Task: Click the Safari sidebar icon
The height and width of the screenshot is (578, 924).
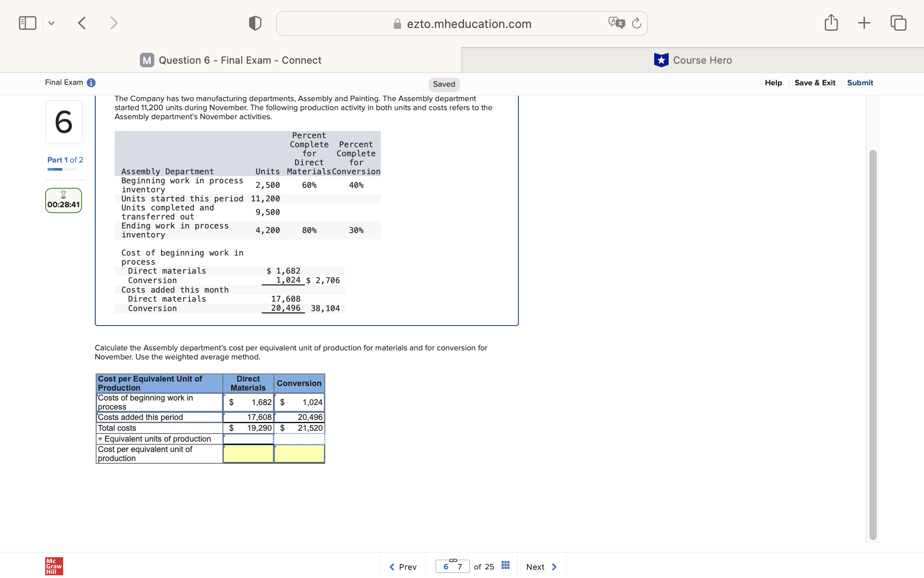Action: point(28,22)
